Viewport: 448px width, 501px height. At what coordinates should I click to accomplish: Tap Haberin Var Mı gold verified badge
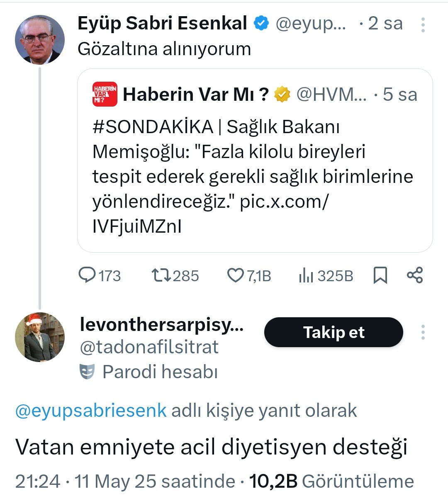click(x=282, y=95)
